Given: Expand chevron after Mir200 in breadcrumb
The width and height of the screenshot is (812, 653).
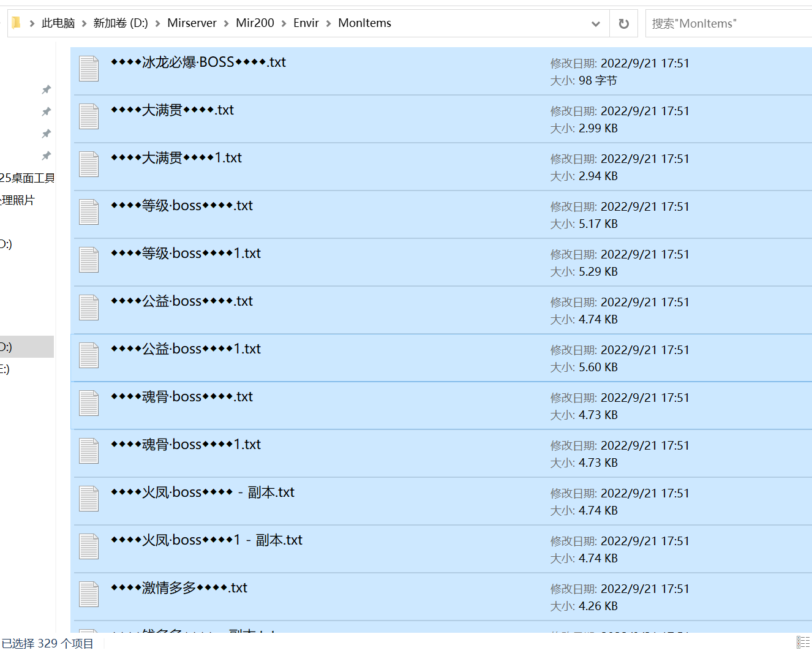Looking at the screenshot, I should click(x=284, y=23).
